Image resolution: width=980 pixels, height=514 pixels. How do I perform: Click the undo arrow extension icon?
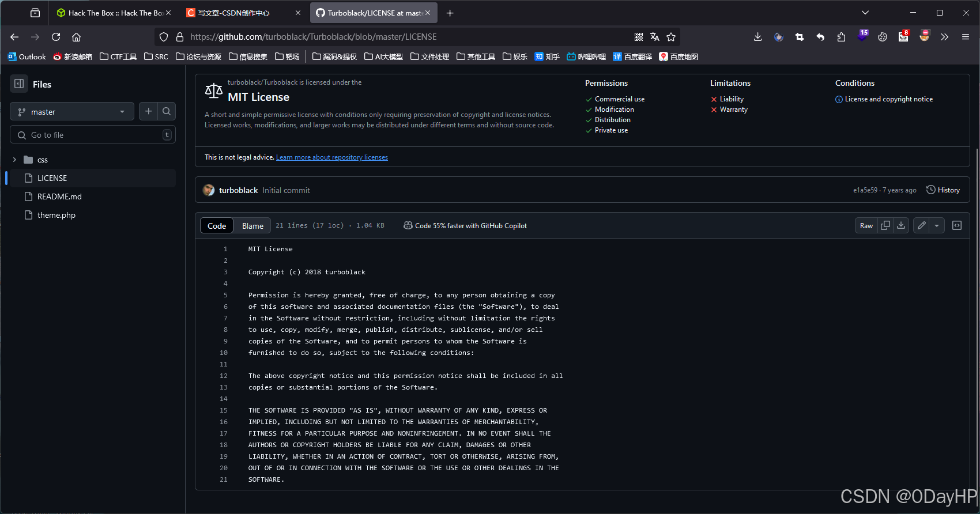pyautogui.click(x=820, y=37)
